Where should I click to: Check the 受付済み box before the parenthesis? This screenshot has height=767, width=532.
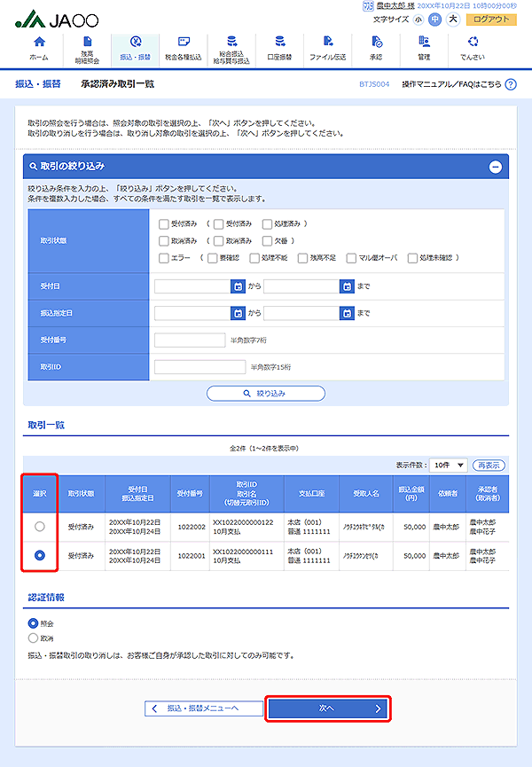tap(163, 224)
